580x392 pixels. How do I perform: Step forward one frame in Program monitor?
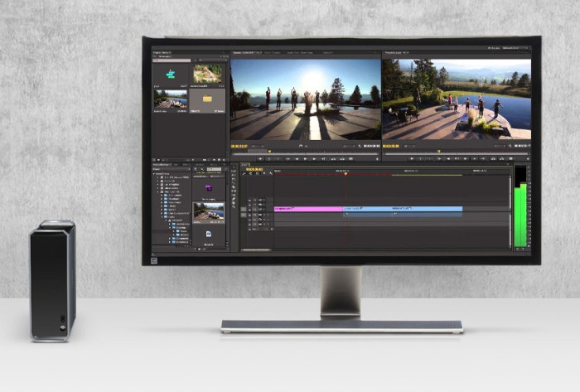point(466,158)
